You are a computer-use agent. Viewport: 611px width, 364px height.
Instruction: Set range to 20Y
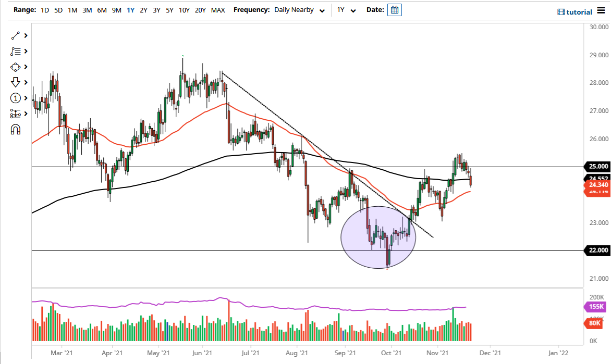click(x=200, y=10)
